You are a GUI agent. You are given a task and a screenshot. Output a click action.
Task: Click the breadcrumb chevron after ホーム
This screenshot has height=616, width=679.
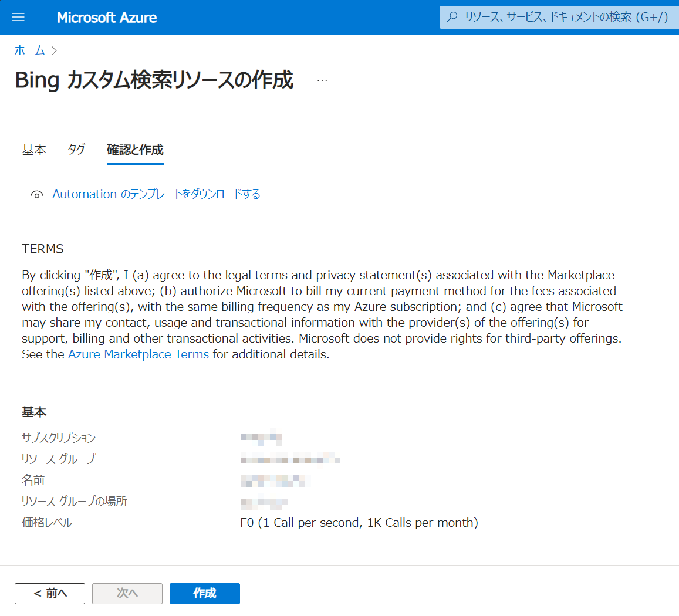coord(54,51)
